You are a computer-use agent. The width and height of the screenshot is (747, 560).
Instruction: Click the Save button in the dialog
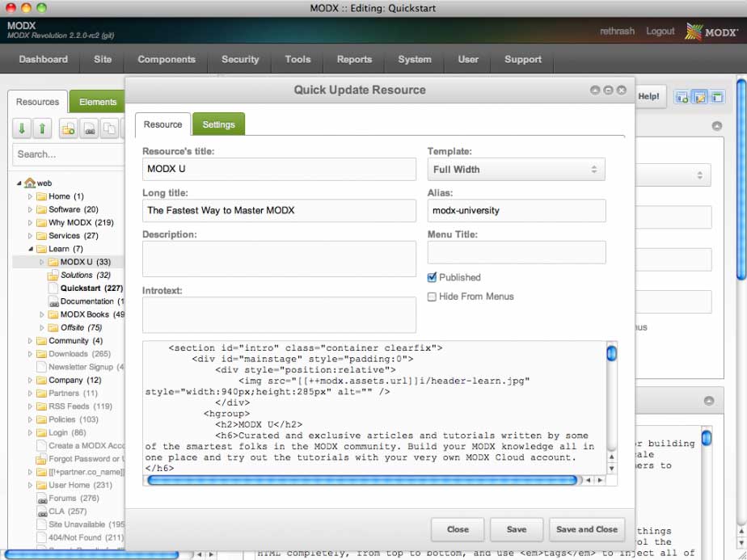(517, 529)
